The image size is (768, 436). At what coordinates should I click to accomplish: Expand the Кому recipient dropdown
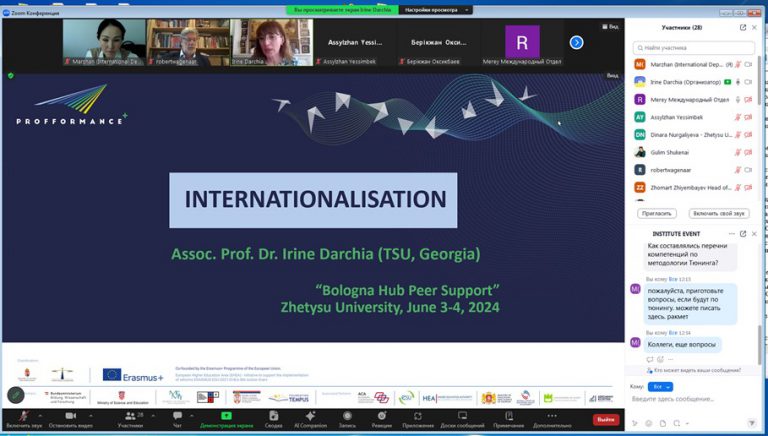pos(661,386)
